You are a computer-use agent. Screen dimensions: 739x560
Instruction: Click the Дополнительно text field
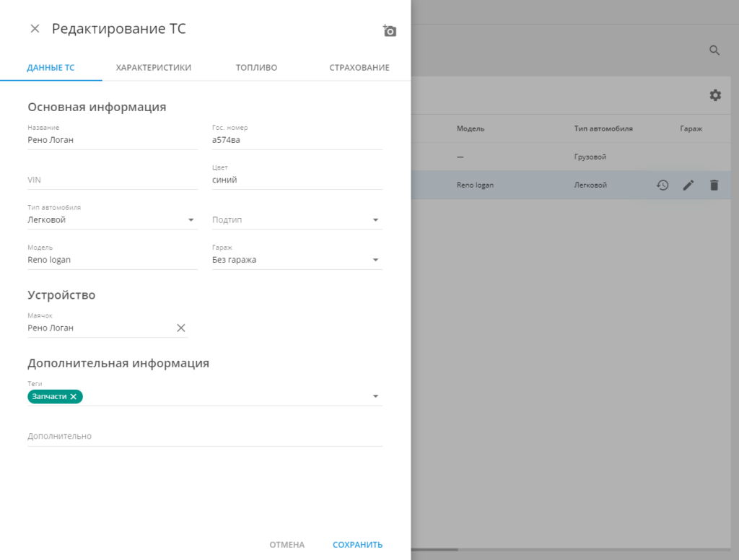pyautogui.click(x=204, y=437)
